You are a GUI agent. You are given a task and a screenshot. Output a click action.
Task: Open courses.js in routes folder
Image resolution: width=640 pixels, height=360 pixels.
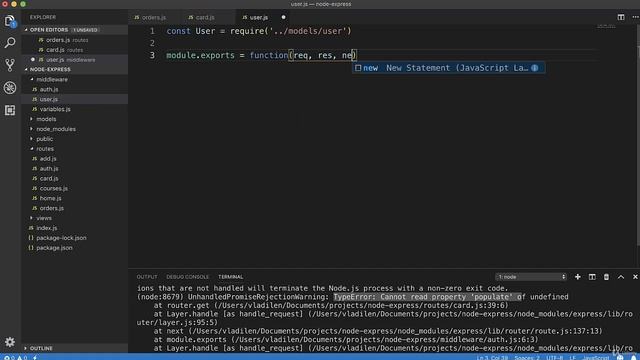(75, 188)
